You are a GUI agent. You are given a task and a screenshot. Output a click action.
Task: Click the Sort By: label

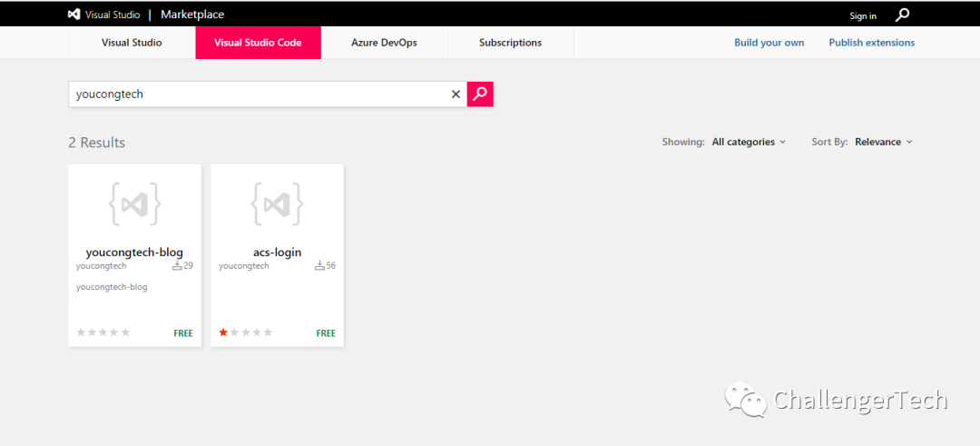[830, 142]
